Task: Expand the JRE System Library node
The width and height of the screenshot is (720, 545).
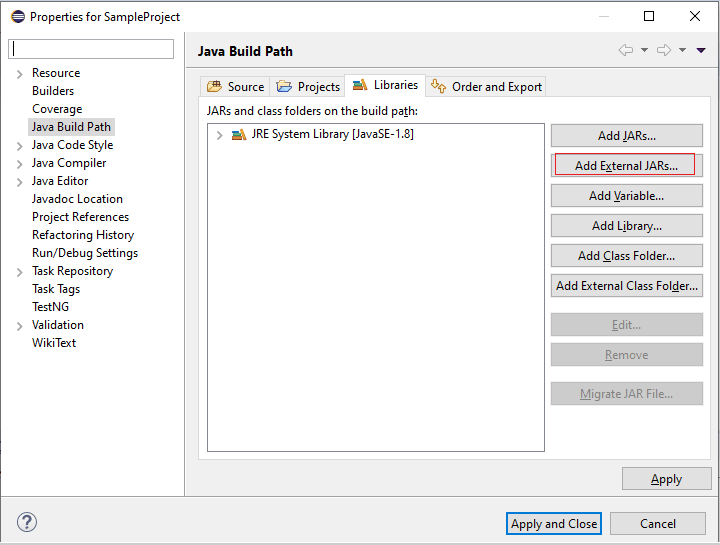Action: pos(219,135)
